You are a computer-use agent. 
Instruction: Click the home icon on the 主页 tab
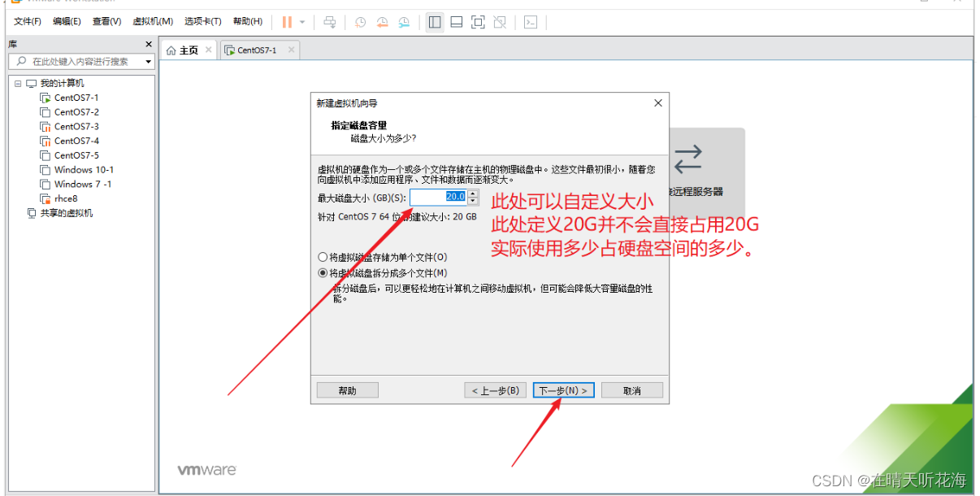171,50
